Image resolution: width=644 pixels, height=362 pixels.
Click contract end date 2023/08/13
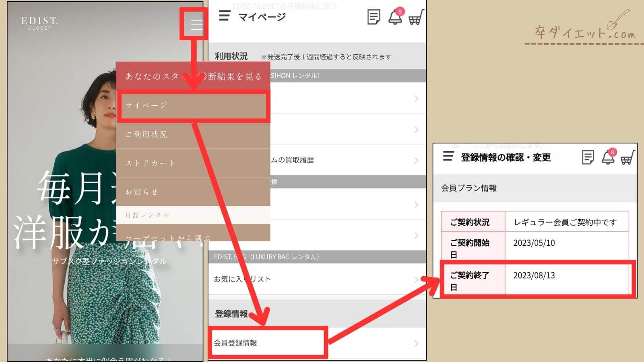point(534,276)
